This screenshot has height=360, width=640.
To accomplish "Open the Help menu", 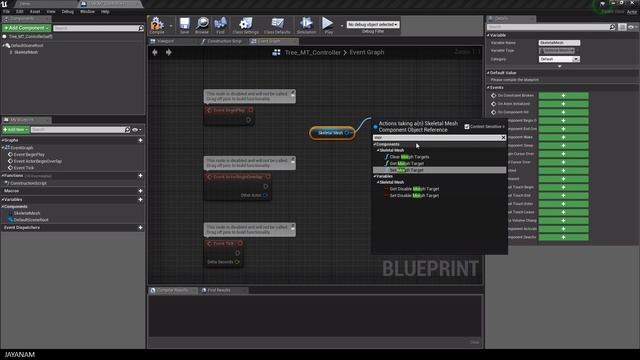I will tap(105, 12).
